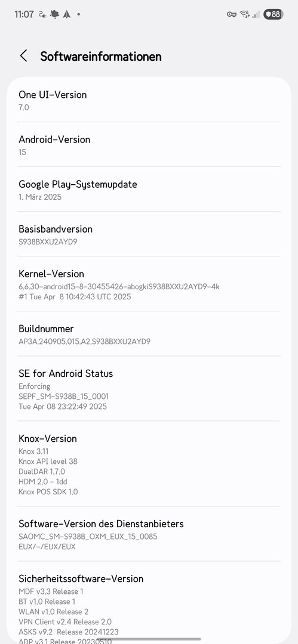The width and height of the screenshot is (298, 644).
Task: Tap the Knox-Version entry
Action: click(149, 464)
